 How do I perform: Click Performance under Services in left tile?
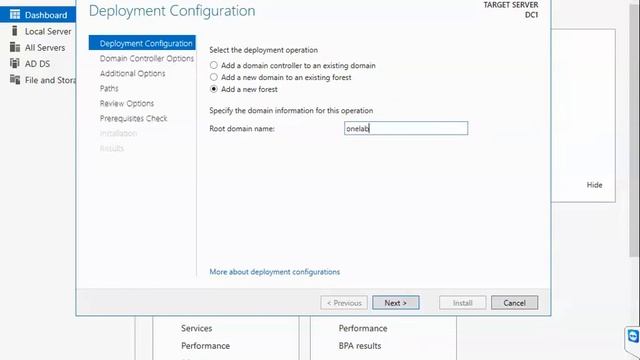pos(205,346)
